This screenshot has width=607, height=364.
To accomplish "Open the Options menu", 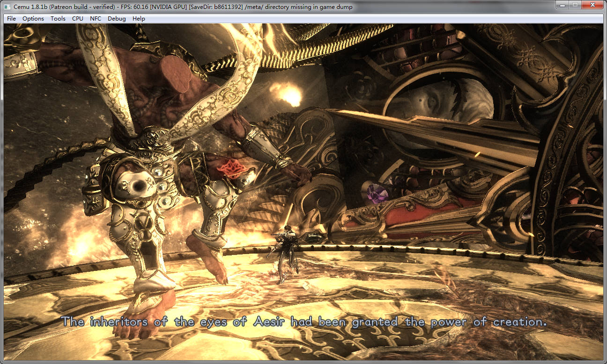I will tap(33, 19).
